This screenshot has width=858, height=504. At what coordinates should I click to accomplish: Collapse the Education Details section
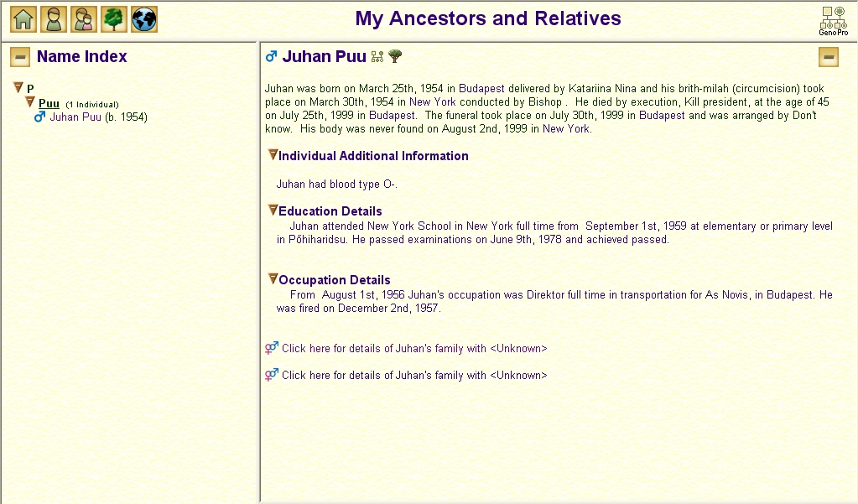click(273, 210)
